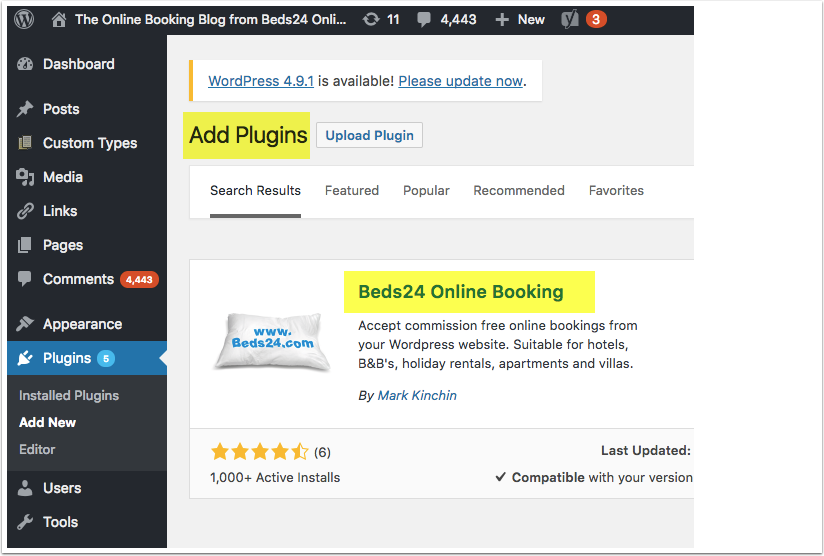Switch to Search Results tab
This screenshot has width=824, height=556.
coord(255,191)
